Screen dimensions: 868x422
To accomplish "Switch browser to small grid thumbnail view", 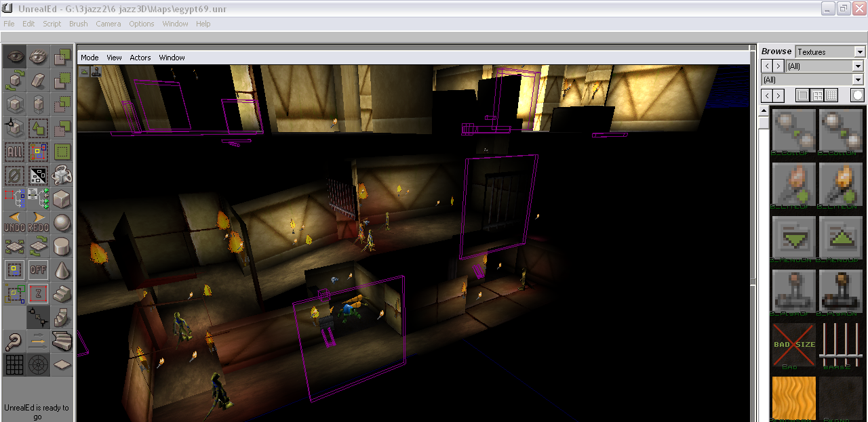I will (831, 96).
